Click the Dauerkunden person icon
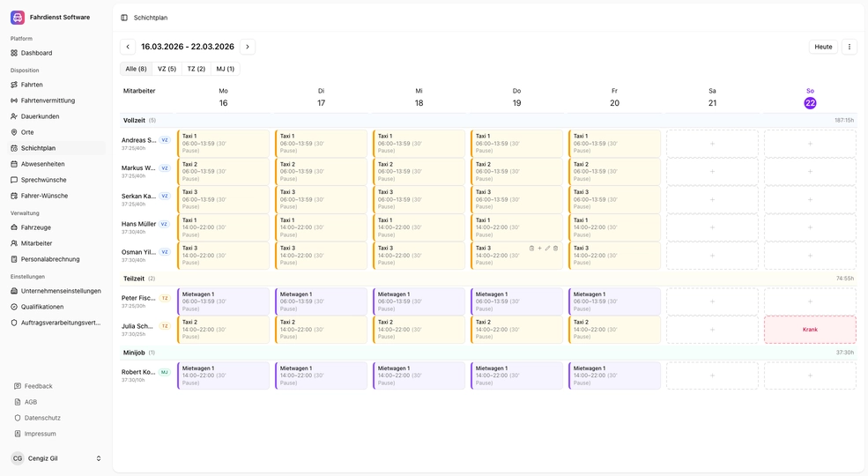Viewport: 868px width, 476px height. (14, 116)
